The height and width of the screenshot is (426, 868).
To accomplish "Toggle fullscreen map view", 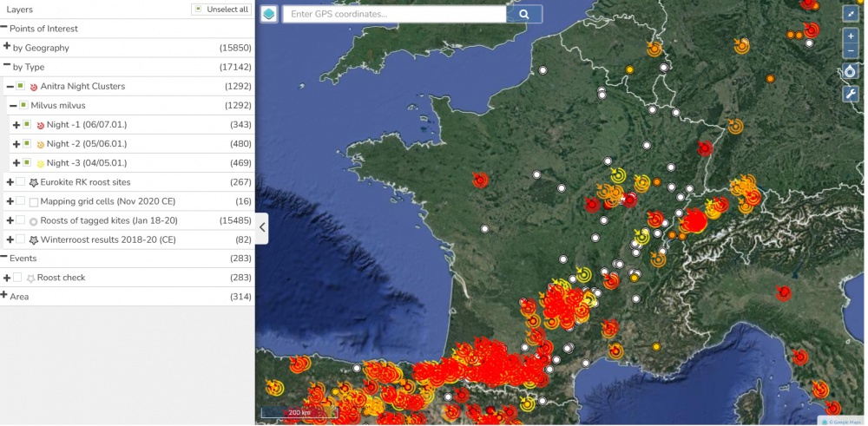I will click(x=851, y=14).
